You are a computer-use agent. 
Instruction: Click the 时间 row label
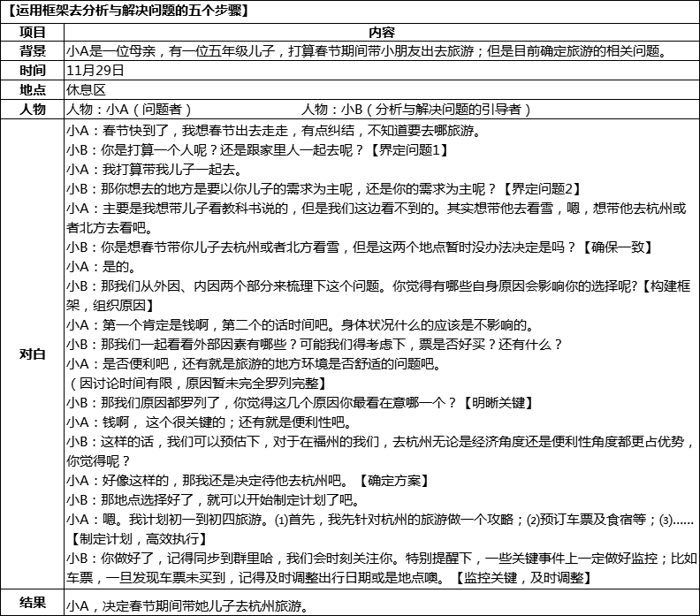(x=33, y=69)
